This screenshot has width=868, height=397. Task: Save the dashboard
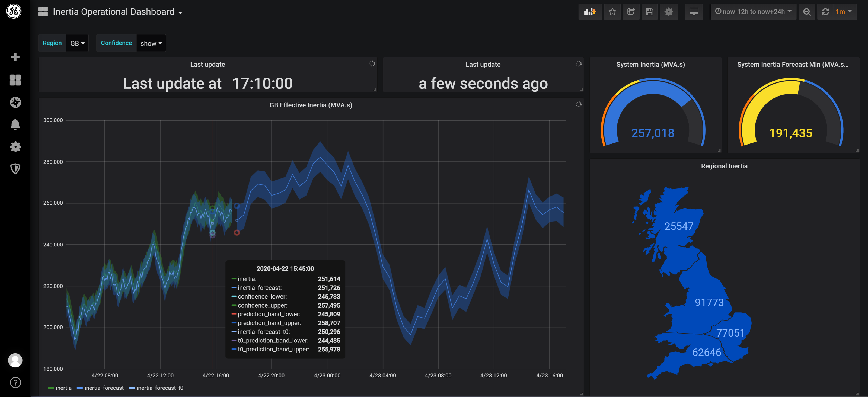[x=649, y=11]
